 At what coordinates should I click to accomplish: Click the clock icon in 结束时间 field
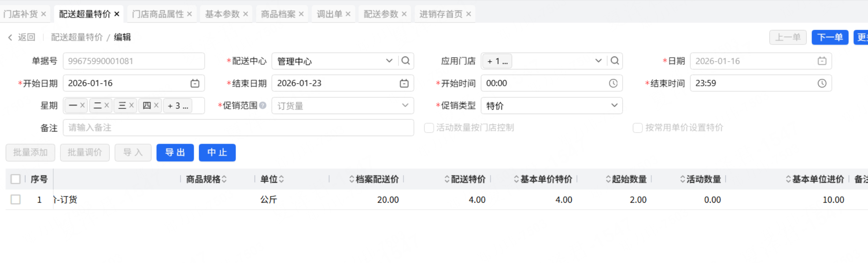(822, 83)
